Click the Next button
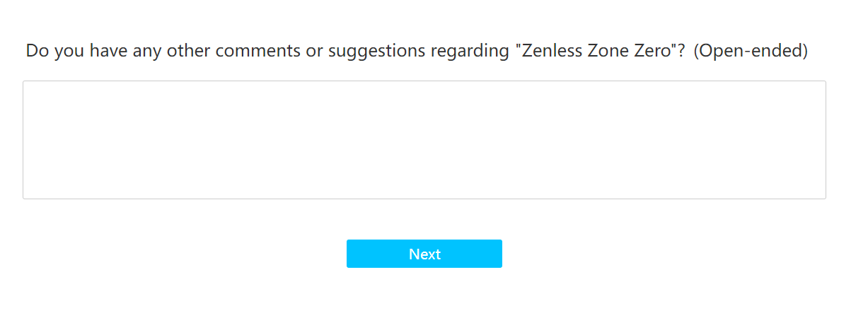This screenshot has height=330, width=868. (x=424, y=254)
